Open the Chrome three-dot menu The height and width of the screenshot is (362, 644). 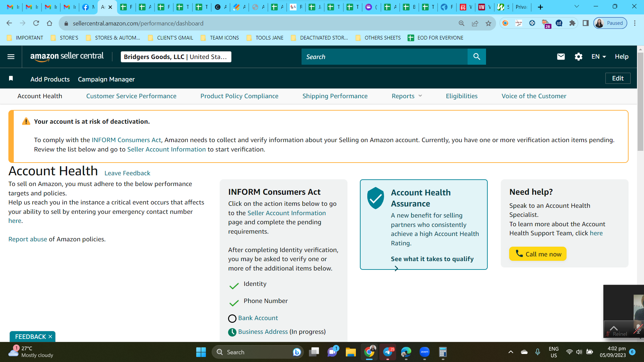point(635,23)
